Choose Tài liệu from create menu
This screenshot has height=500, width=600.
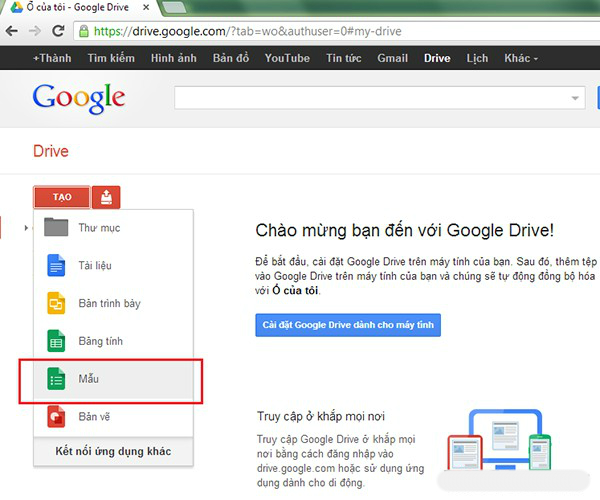click(113, 265)
